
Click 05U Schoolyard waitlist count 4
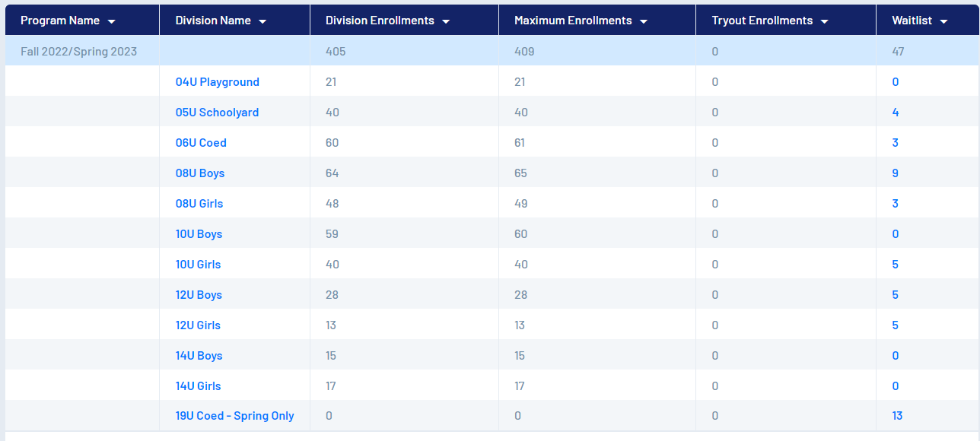896,113
